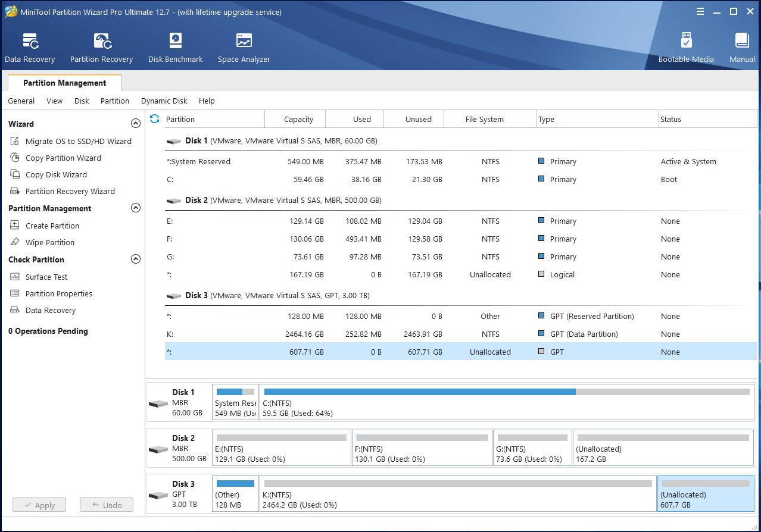Open the Partition menu
761x532 pixels.
(x=115, y=101)
